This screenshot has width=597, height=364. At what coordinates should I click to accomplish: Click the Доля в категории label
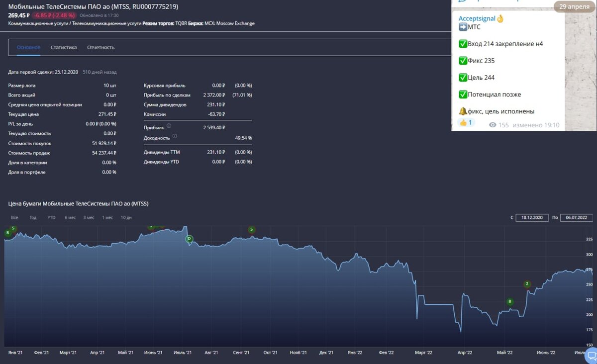coord(27,162)
